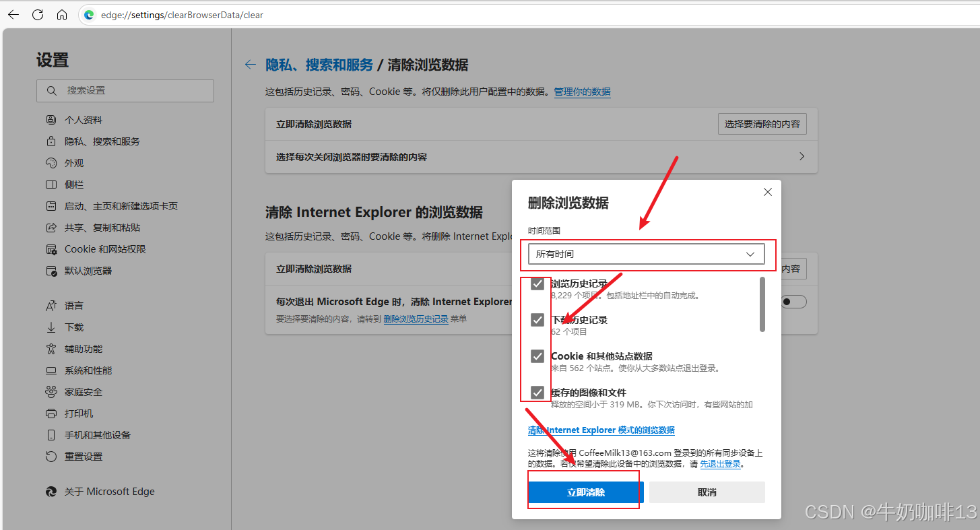Open the 删除浏览历史记录 link
The width and height of the screenshot is (980, 530).
pyautogui.click(x=416, y=319)
